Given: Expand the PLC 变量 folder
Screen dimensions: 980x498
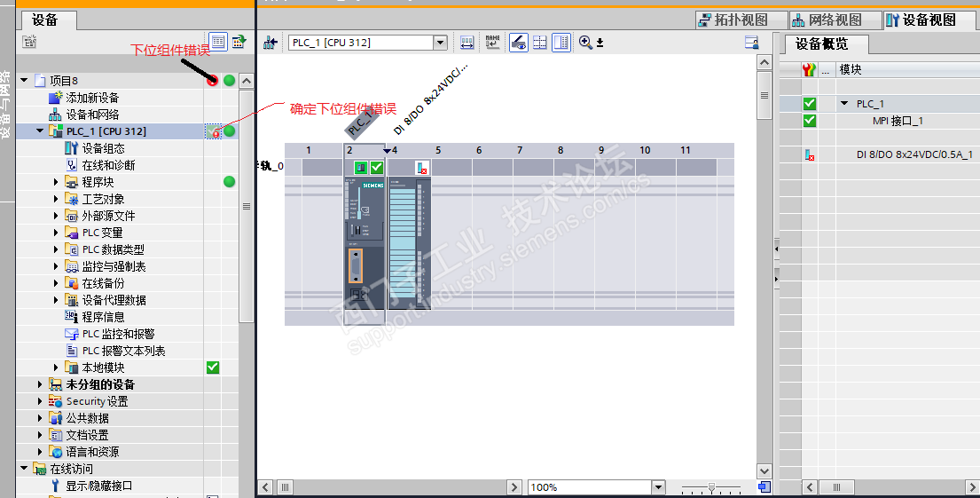Looking at the screenshot, I should point(56,233).
